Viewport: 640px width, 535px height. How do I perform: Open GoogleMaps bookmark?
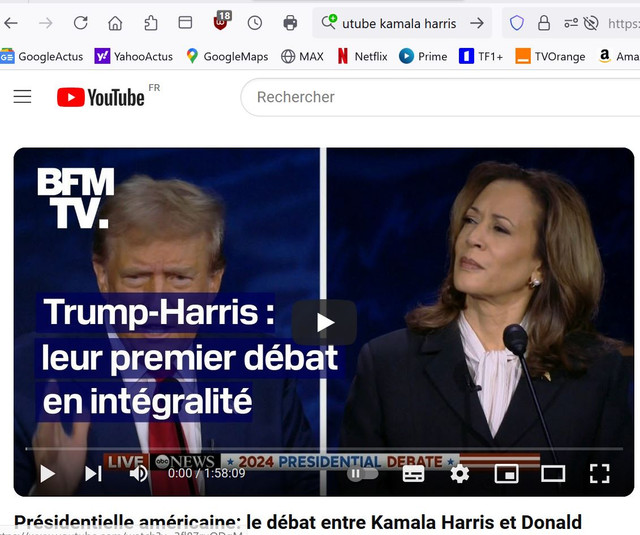tap(227, 56)
